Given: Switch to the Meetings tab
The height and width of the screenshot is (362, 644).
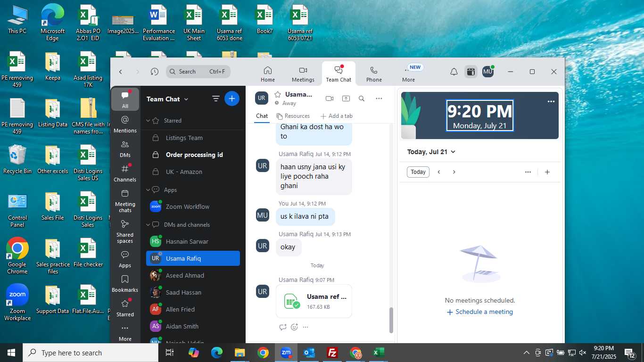Looking at the screenshot, I should pyautogui.click(x=303, y=74).
